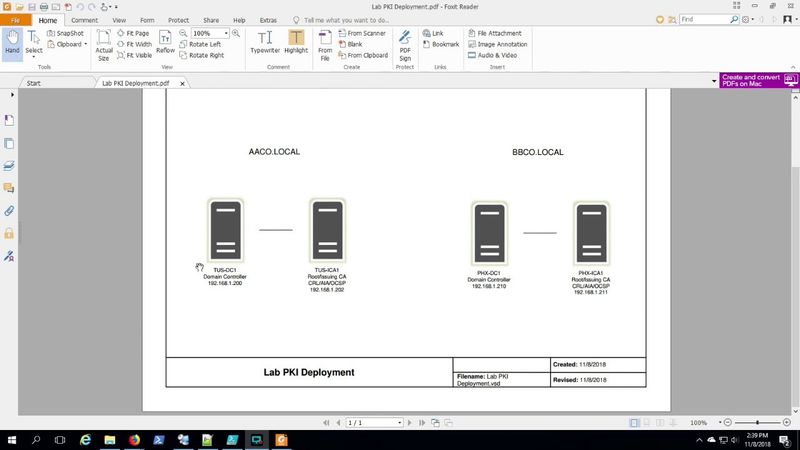Customize quick access toolbar dropdown

(116, 7)
